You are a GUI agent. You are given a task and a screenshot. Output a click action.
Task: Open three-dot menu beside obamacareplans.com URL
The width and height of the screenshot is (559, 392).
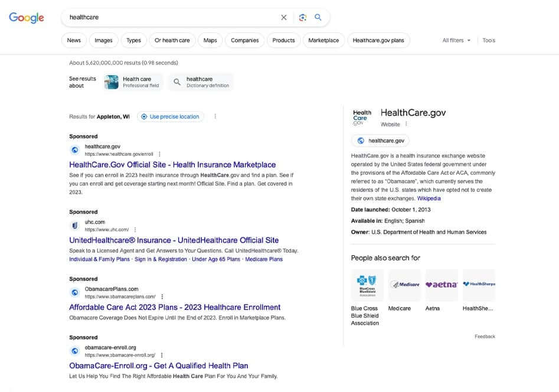pyautogui.click(x=162, y=297)
